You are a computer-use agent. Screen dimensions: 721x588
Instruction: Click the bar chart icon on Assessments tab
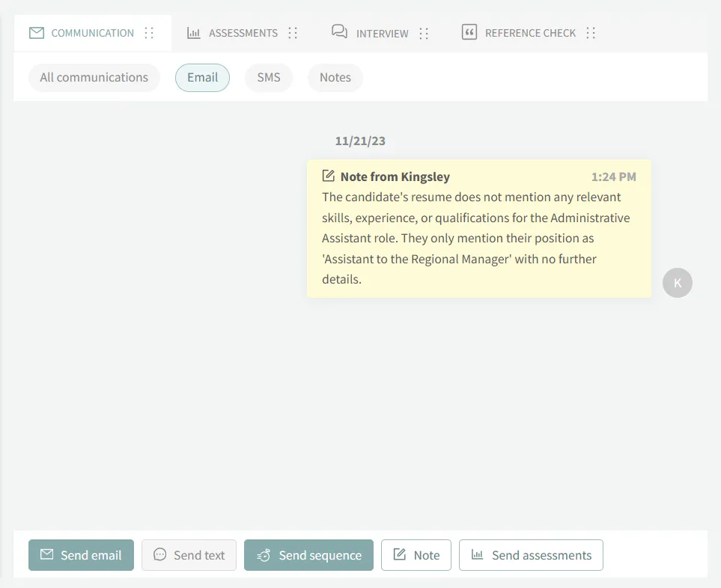click(194, 33)
